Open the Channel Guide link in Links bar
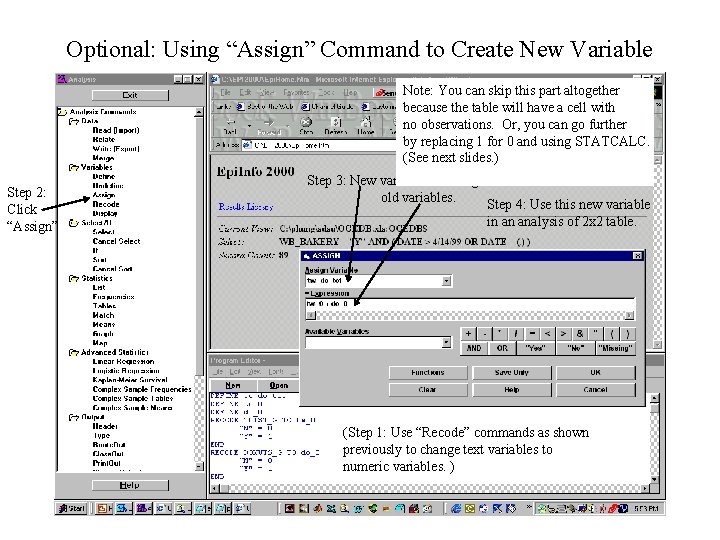 (327, 107)
